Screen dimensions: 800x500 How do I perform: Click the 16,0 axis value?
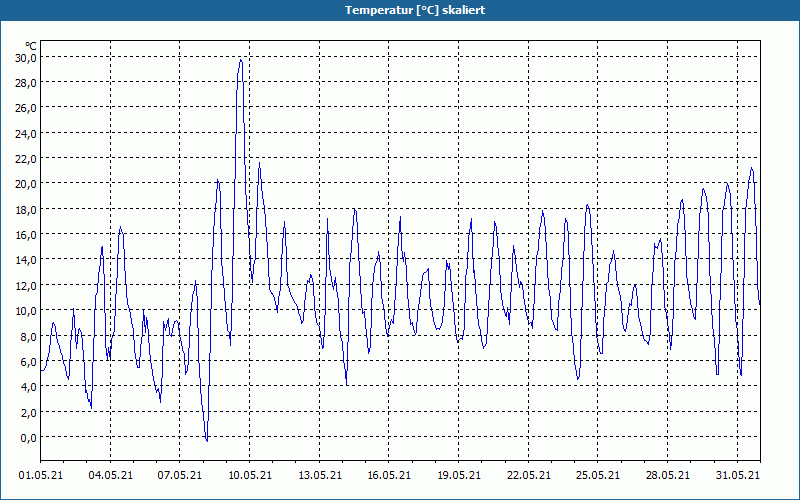[26, 235]
